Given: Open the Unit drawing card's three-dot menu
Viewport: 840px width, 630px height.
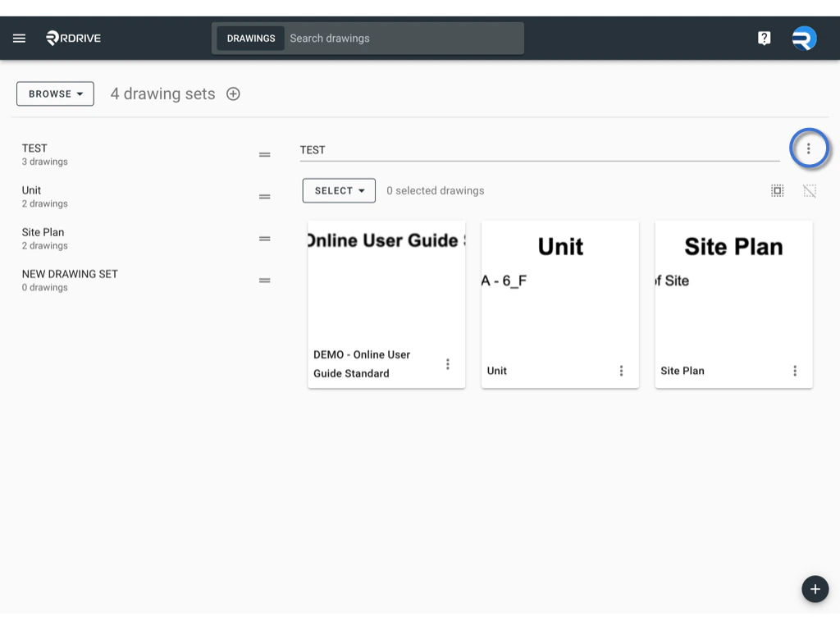Looking at the screenshot, I should pos(621,371).
